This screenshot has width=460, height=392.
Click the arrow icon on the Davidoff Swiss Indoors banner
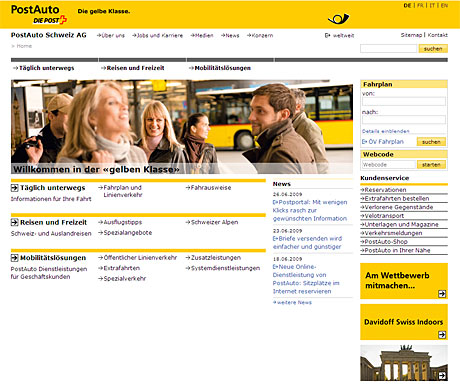[x=442, y=334]
